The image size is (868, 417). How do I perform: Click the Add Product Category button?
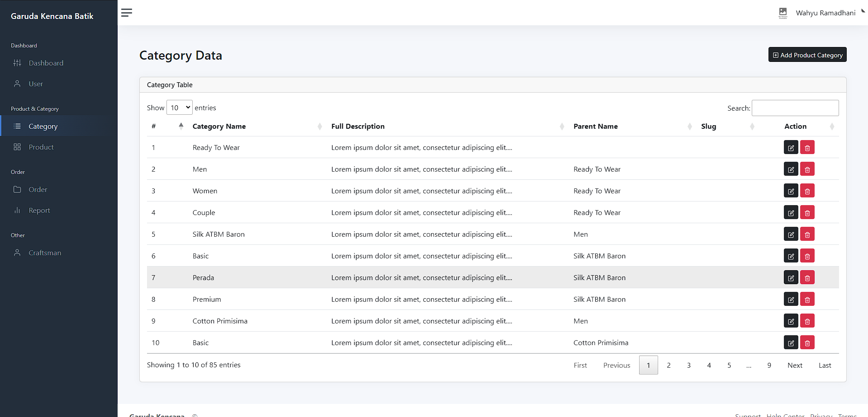[807, 55]
